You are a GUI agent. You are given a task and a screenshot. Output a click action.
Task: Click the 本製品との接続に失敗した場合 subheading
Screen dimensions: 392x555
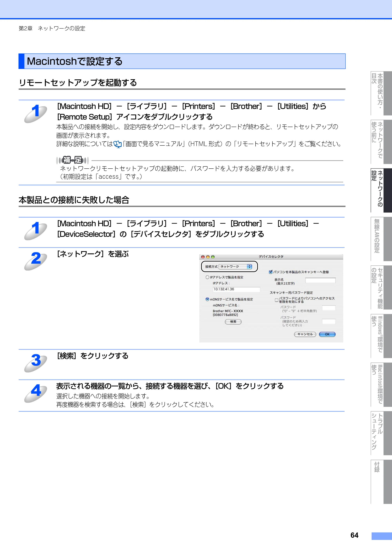click(x=74, y=200)
